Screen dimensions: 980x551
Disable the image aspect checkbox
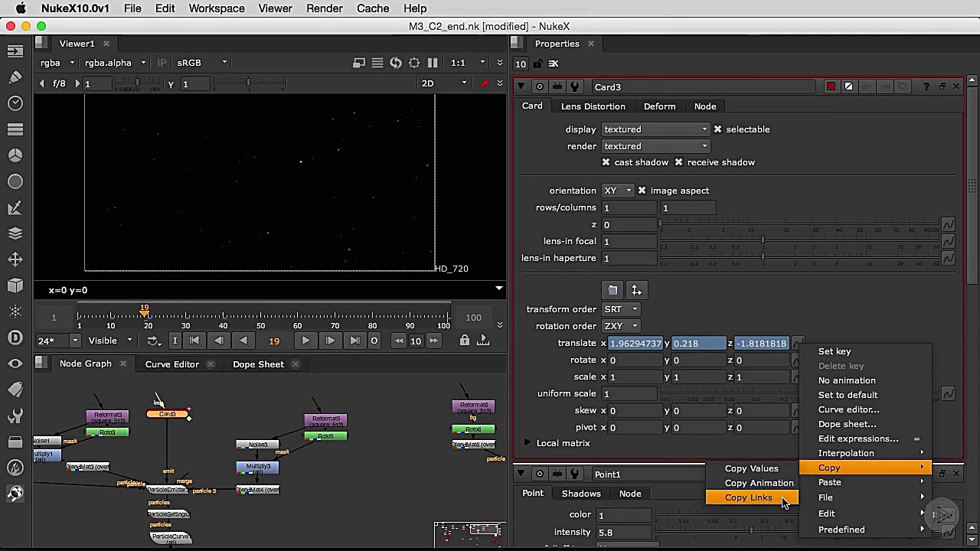tap(642, 191)
